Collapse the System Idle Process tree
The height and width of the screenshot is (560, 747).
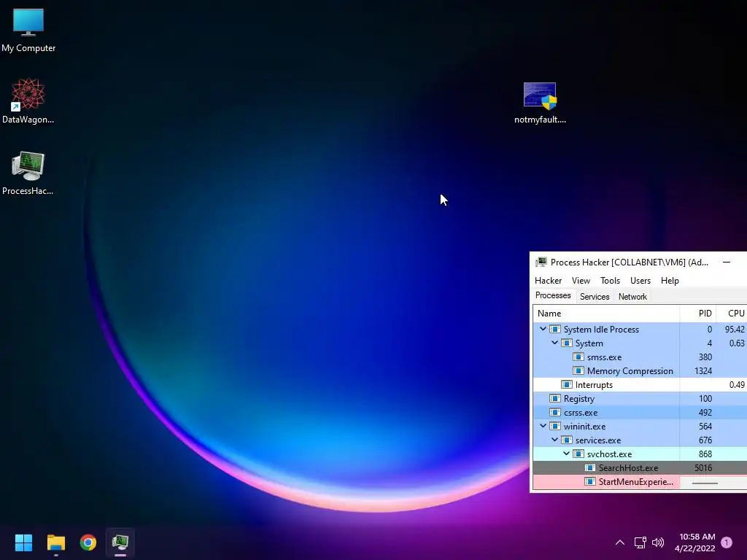[x=543, y=329]
